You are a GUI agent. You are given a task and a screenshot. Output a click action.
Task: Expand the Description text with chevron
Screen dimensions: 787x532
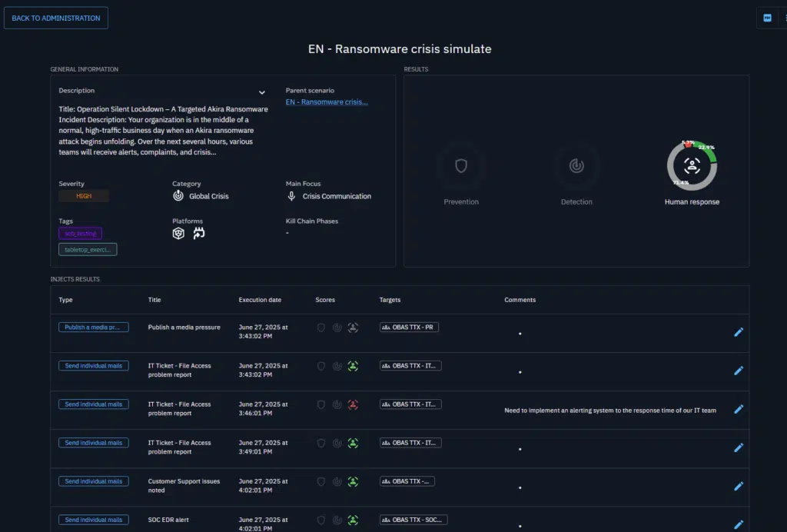coord(262,92)
